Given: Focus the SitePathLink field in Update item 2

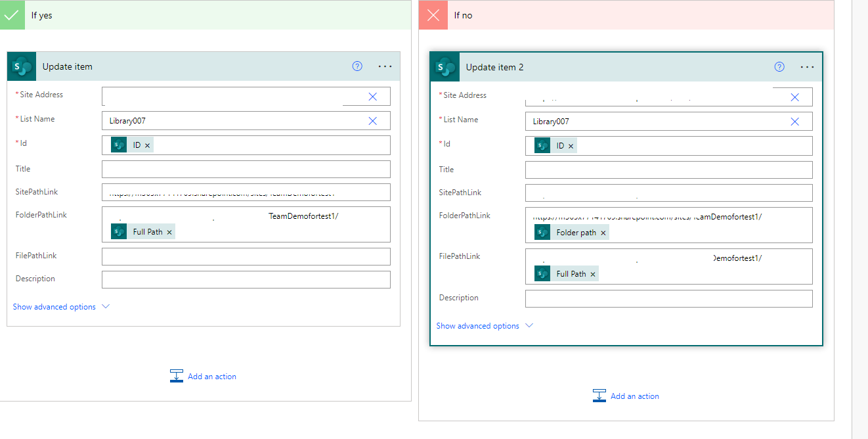Looking at the screenshot, I should 669,193.
